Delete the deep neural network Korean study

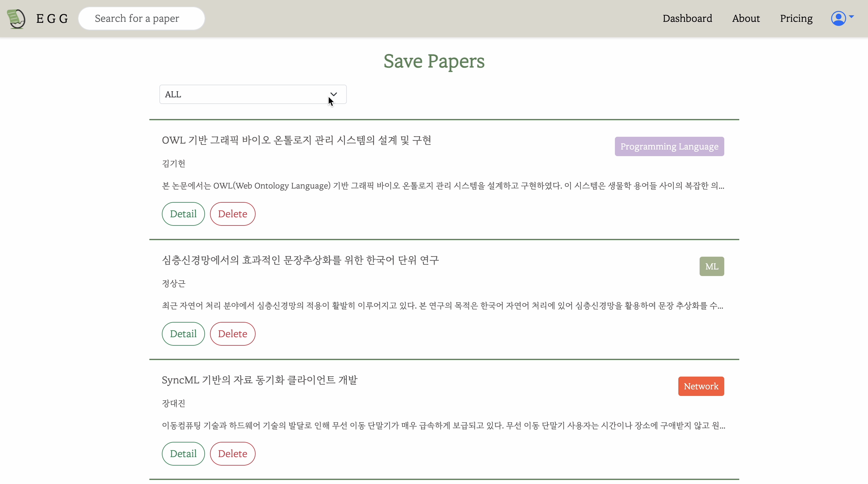tap(232, 333)
